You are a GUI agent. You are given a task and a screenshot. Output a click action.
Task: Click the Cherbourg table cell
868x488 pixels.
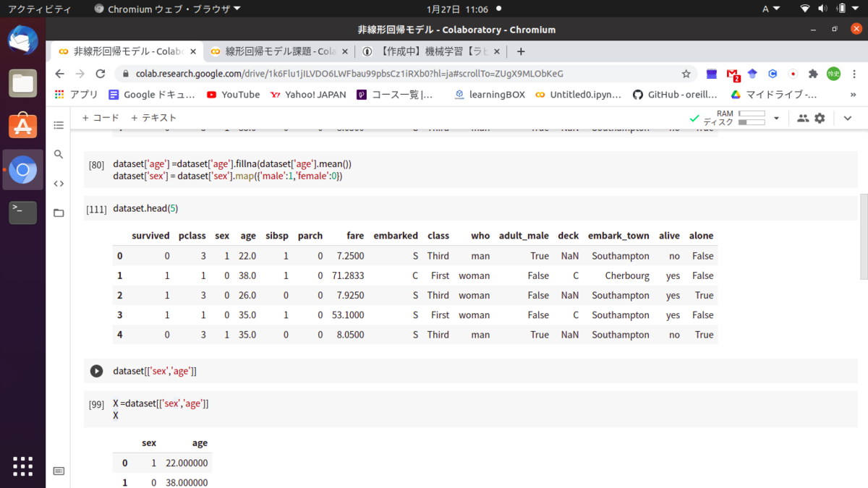coord(627,275)
